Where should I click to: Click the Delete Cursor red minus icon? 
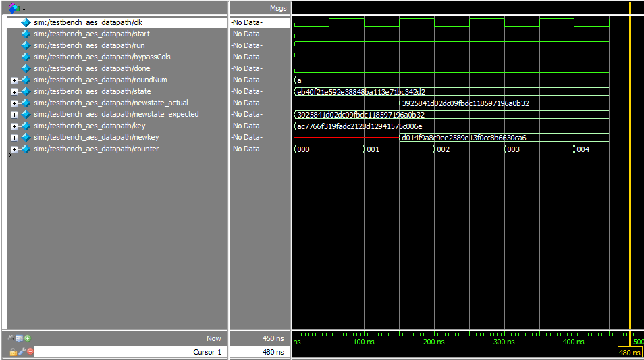point(30,352)
